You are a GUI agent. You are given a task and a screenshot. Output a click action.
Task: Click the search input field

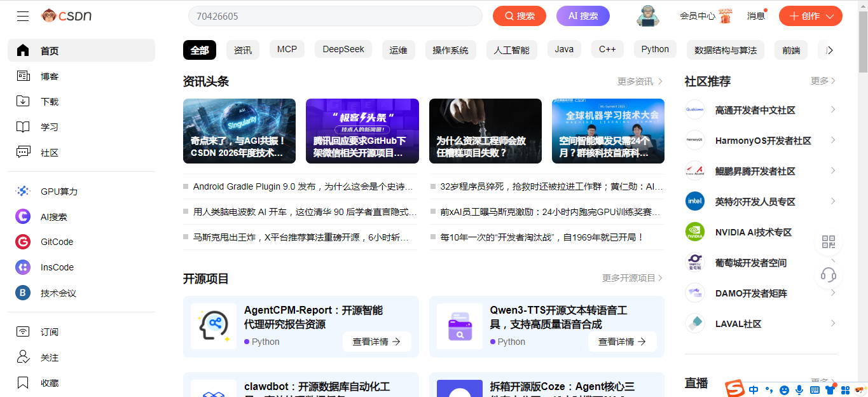point(335,16)
